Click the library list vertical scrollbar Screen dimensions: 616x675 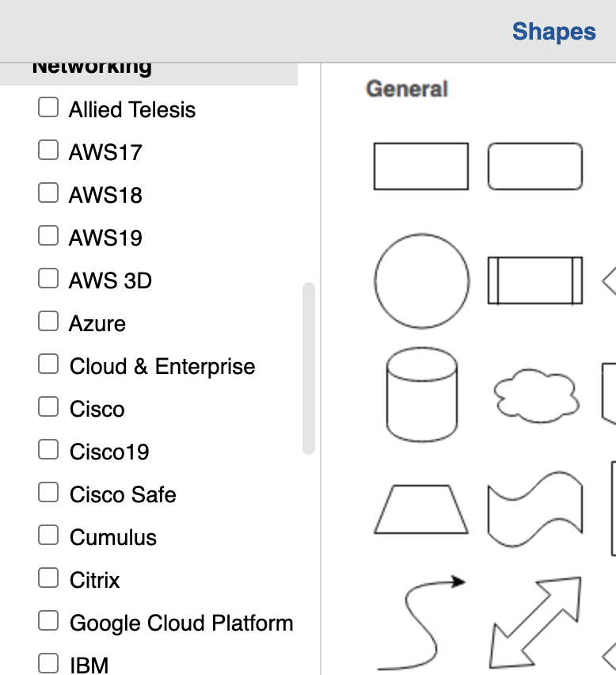[x=309, y=368]
